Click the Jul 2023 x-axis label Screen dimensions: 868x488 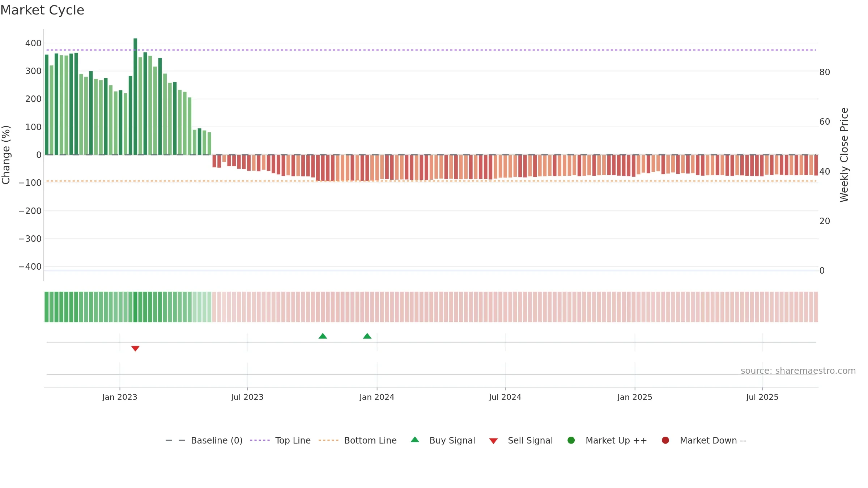[x=247, y=397]
